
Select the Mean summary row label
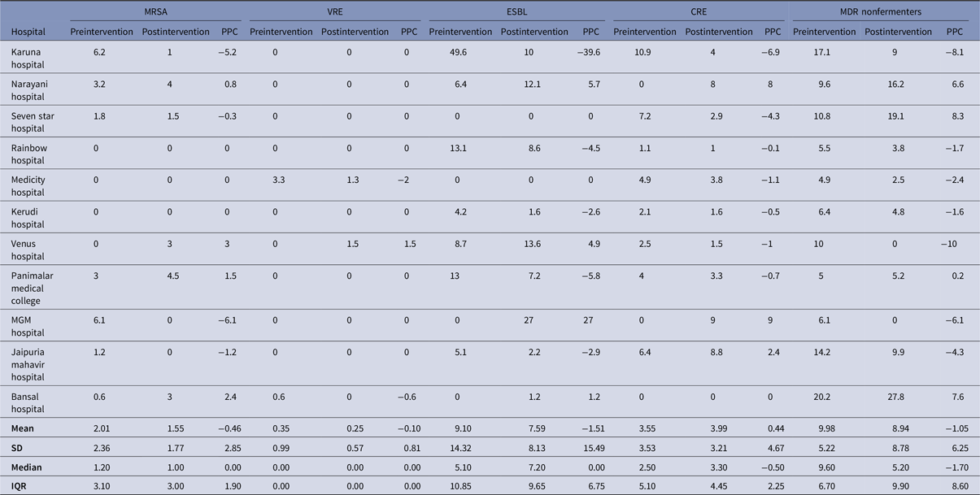point(23,428)
